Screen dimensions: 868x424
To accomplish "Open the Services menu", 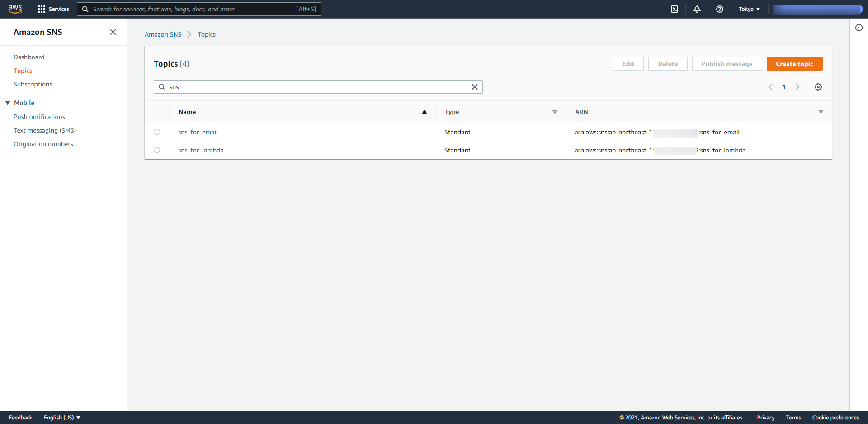I will point(53,9).
